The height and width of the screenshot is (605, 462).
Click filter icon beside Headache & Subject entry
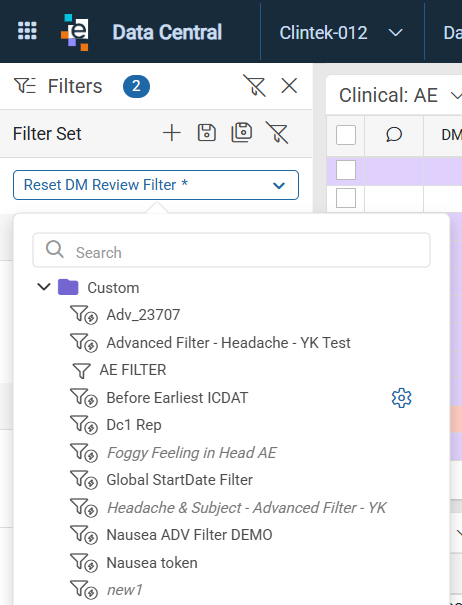(x=84, y=507)
